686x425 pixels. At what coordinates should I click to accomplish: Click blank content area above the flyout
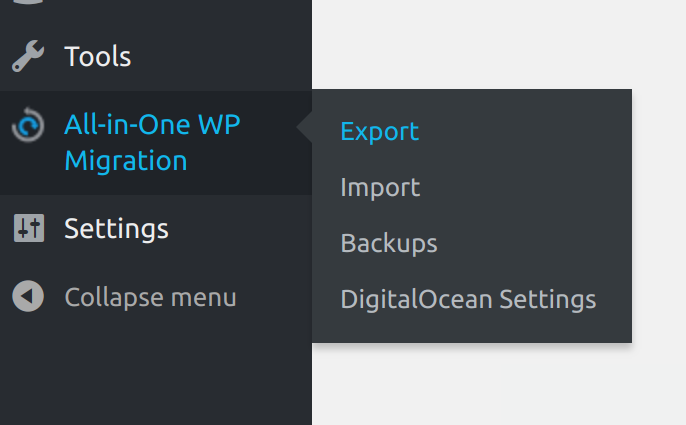pyautogui.click(x=499, y=44)
